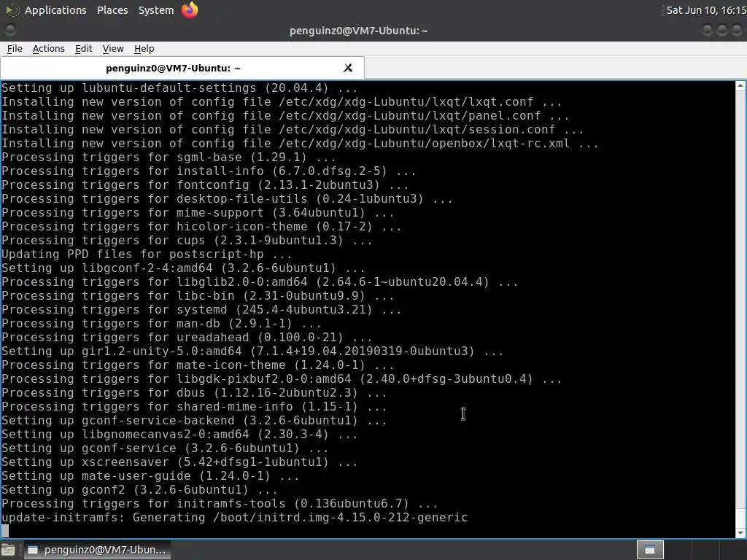
Task: Close the terminal tab with the X
Action: click(348, 68)
